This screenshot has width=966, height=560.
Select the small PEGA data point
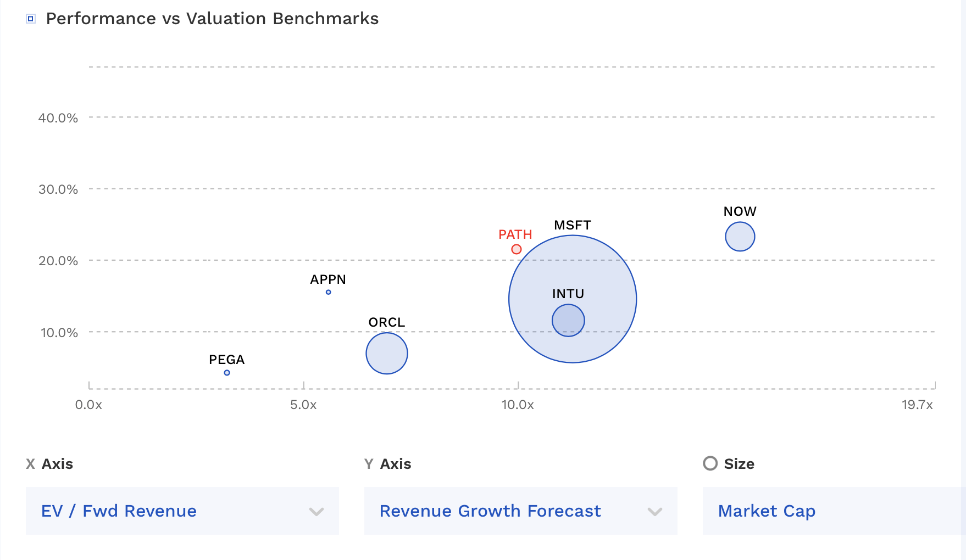pos(227,373)
